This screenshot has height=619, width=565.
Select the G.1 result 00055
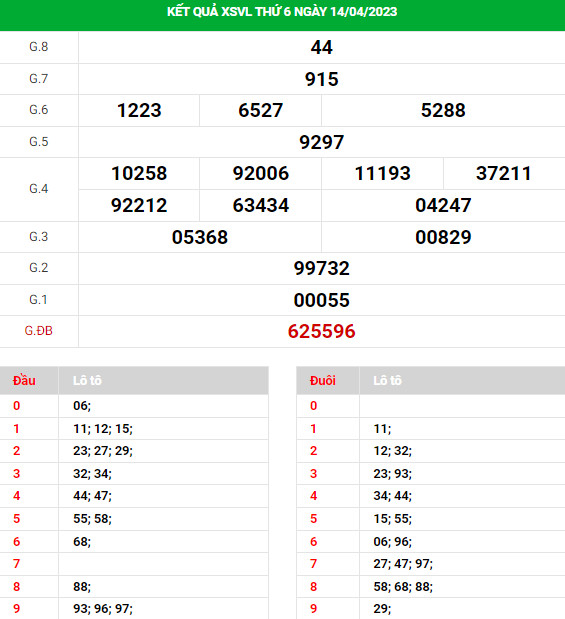321,300
